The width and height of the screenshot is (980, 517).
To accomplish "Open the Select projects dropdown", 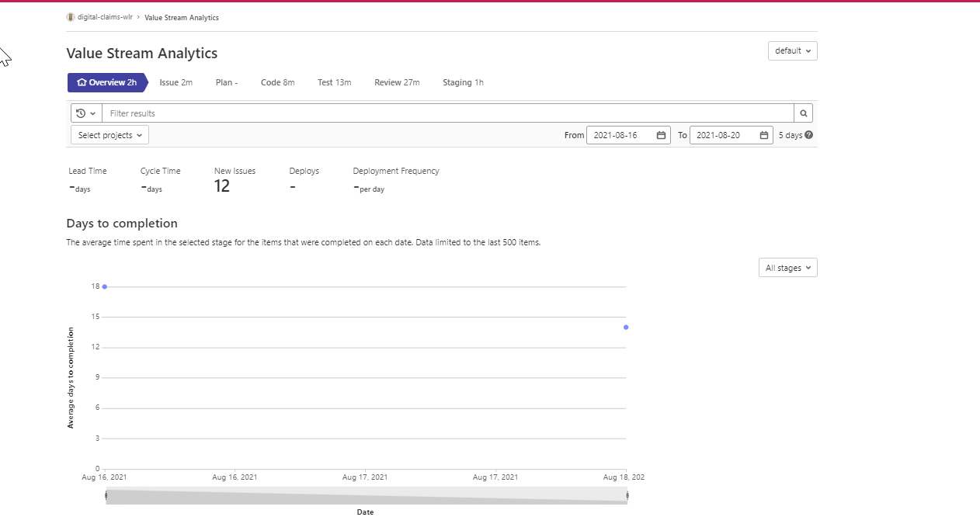I will click(109, 134).
